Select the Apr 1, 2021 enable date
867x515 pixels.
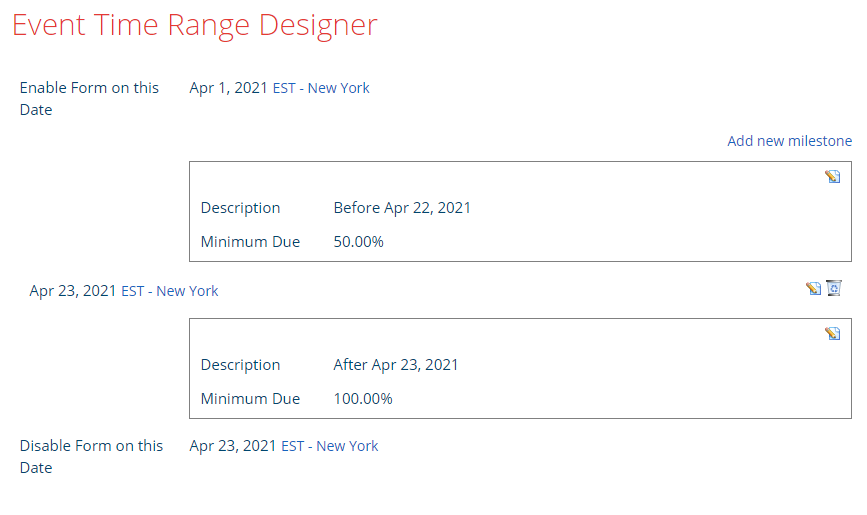[229, 88]
